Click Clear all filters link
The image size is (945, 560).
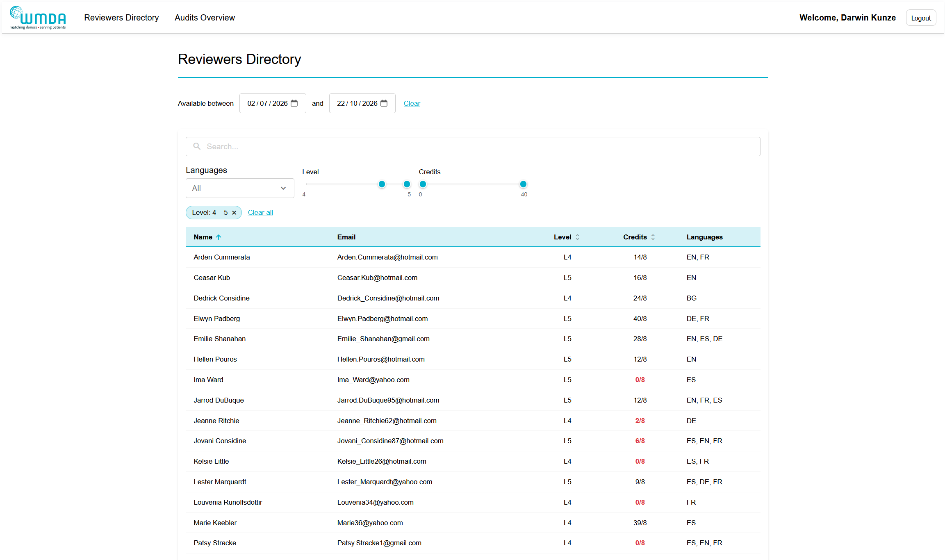tap(260, 212)
